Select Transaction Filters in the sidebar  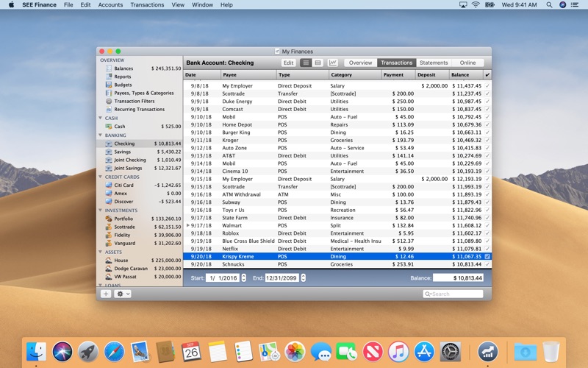coord(134,101)
